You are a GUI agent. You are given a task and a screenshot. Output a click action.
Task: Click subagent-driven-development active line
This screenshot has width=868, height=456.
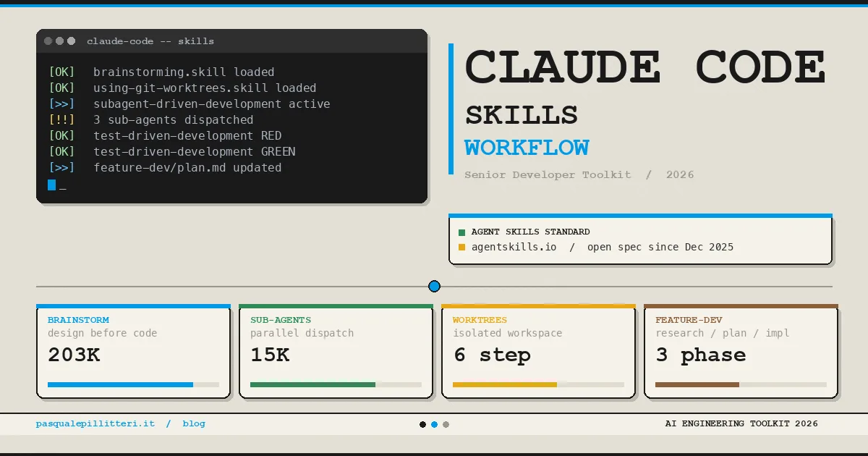pyautogui.click(x=212, y=104)
